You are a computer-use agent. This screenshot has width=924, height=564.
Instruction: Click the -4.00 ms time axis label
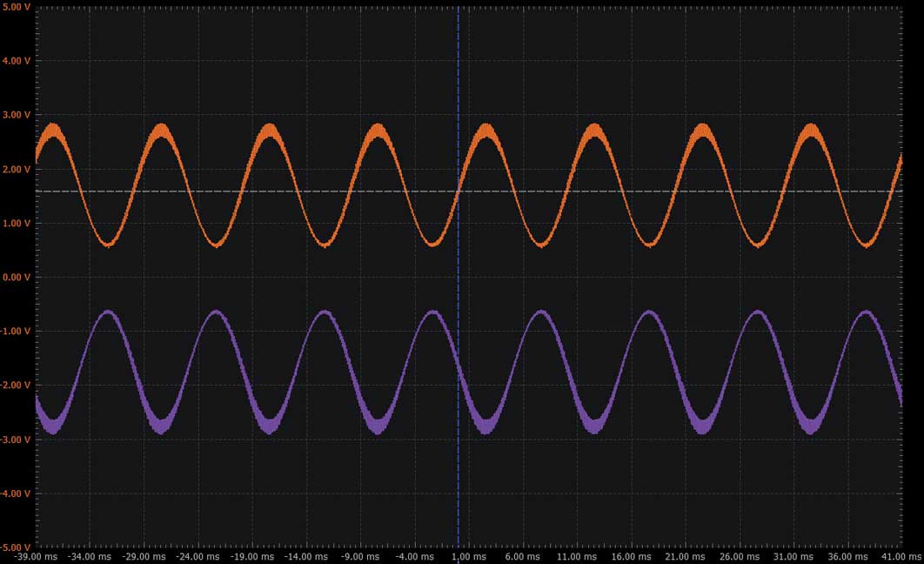coord(415,556)
